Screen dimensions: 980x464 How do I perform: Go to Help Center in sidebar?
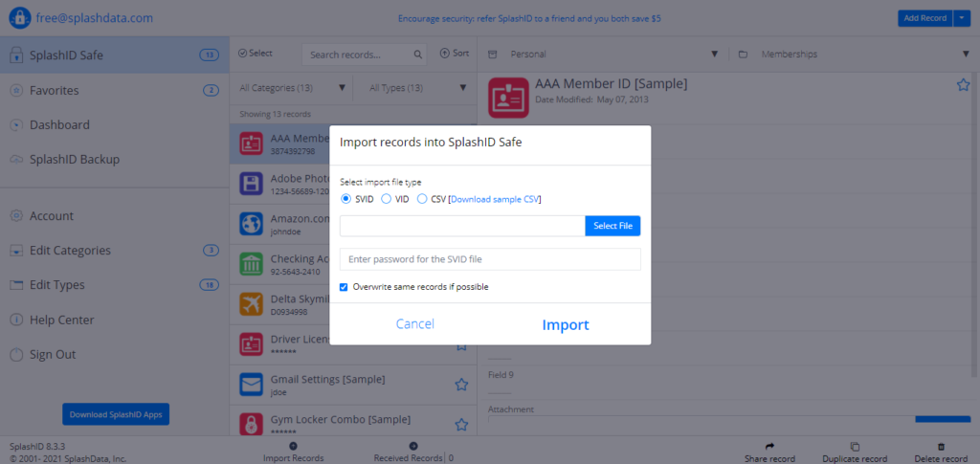click(61, 320)
